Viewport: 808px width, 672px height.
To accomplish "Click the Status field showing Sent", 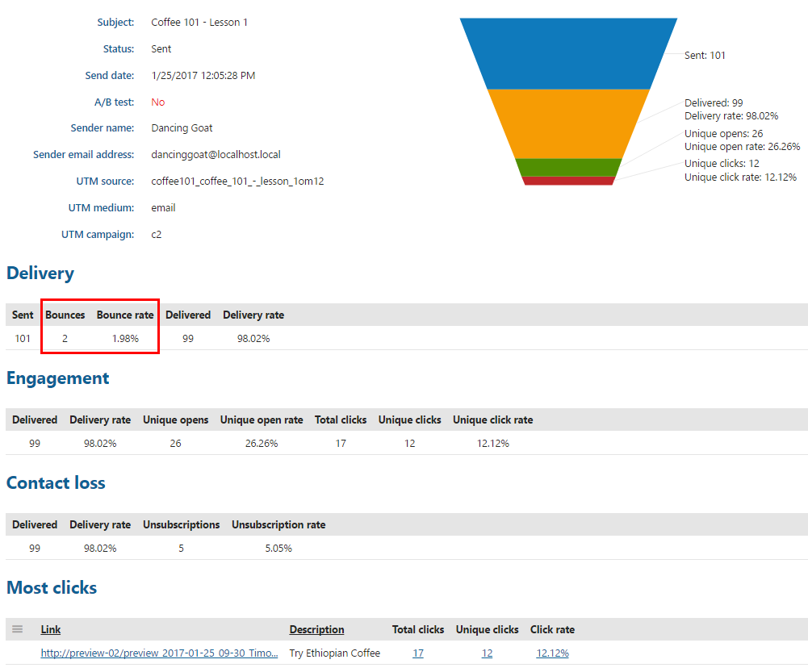I will (161, 48).
